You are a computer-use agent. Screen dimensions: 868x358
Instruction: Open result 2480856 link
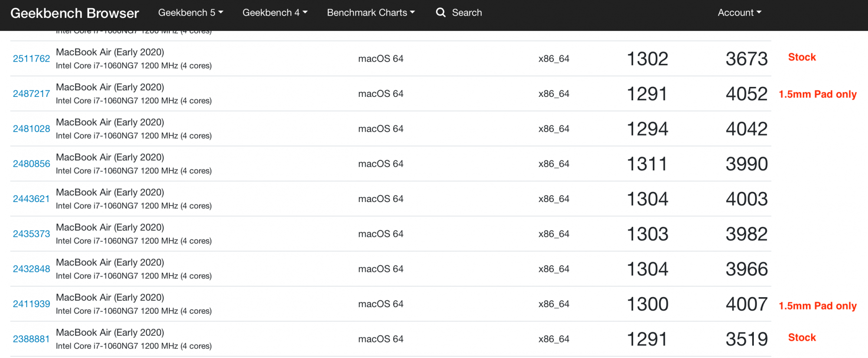click(31, 164)
